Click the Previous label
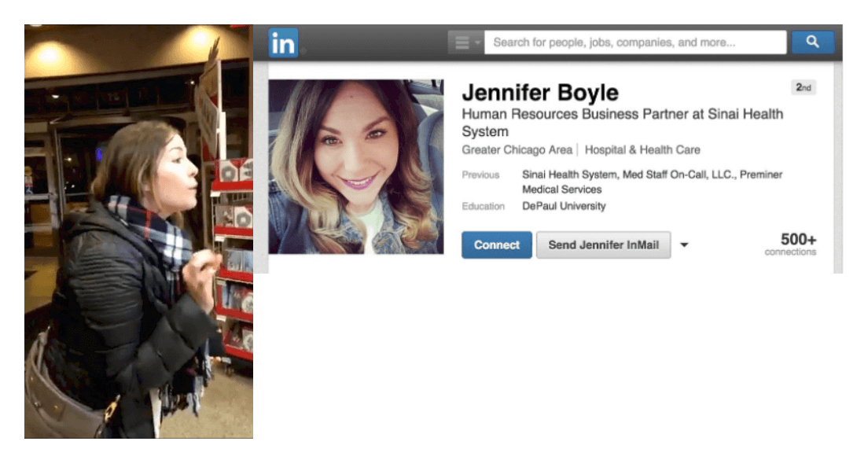The height and width of the screenshot is (456, 868). tap(480, 175)
